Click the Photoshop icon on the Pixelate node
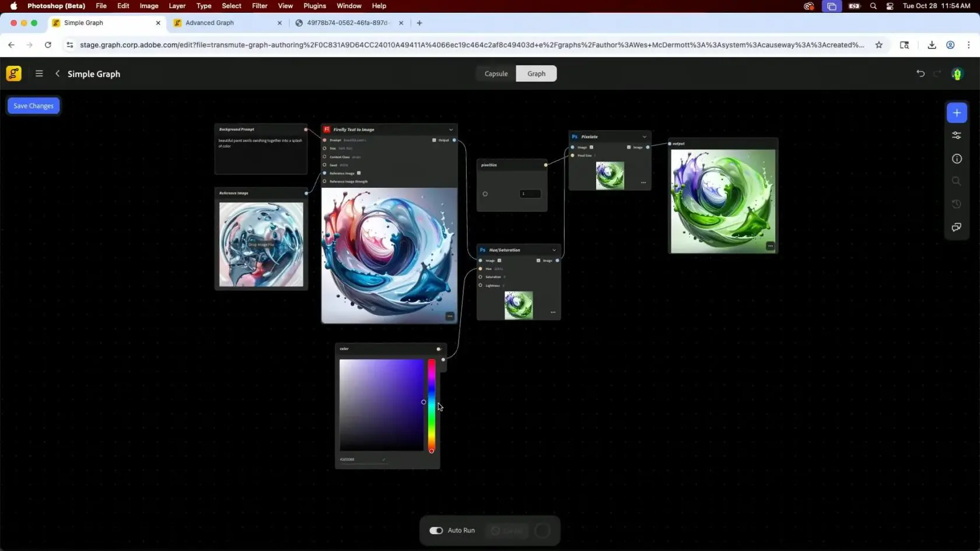 (x=575, y=136)
